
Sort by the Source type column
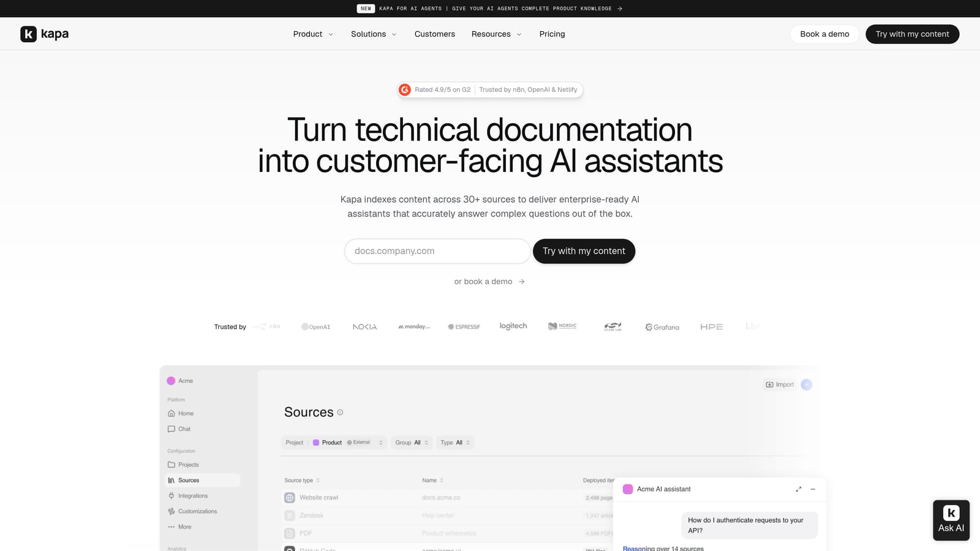coord(302,481)
